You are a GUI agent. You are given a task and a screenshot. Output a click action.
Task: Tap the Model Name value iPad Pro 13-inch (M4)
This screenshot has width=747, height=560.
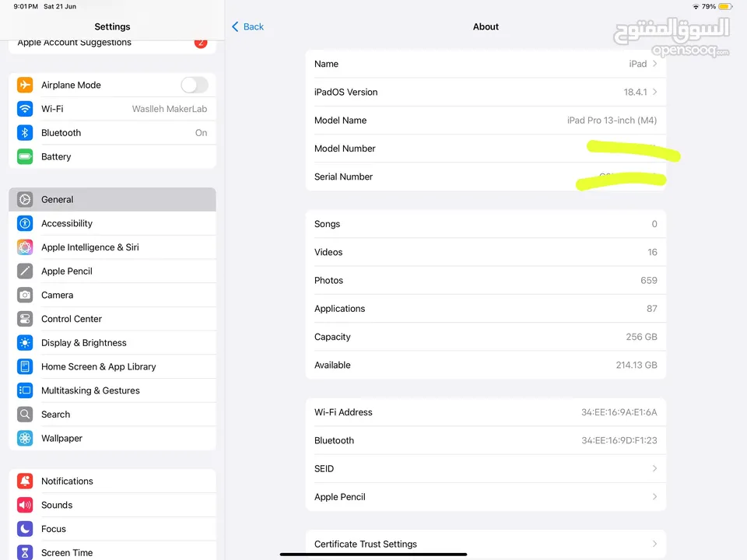click(x=612, y=120)
